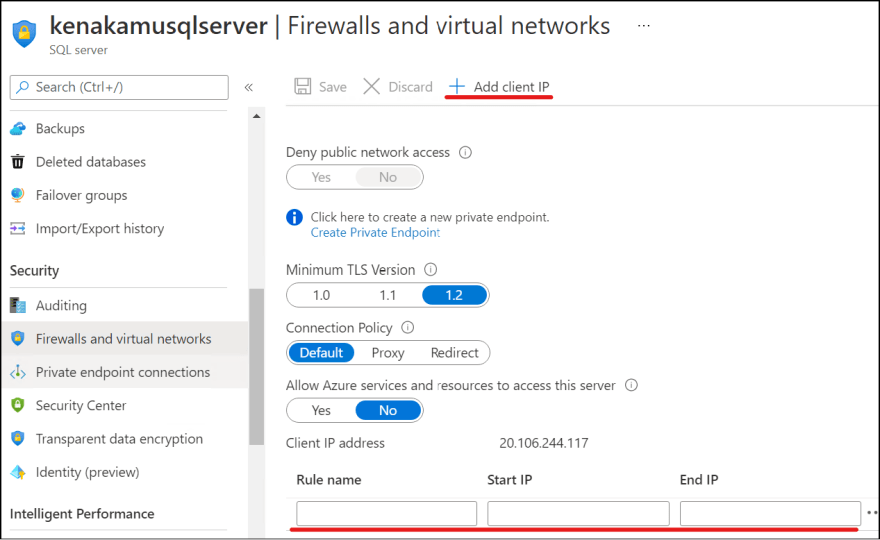Click the Transparent data encryption shield icon

[x=18, y=438]
